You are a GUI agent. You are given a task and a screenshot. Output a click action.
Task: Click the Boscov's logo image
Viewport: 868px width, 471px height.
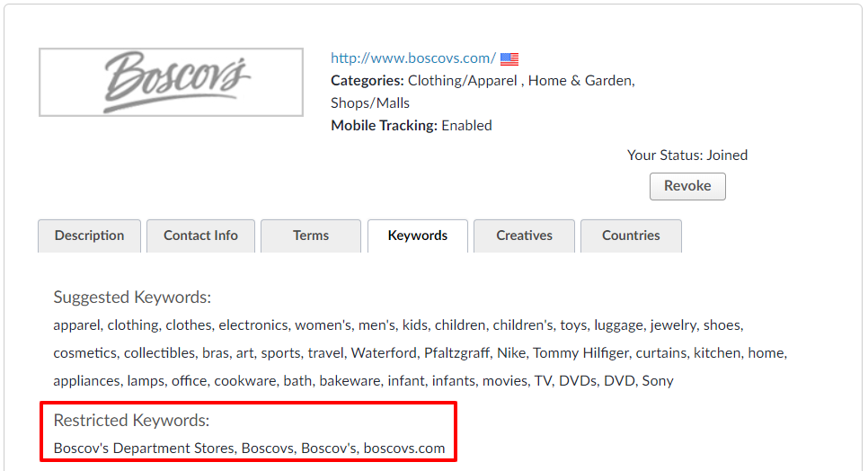click(171, 82)
